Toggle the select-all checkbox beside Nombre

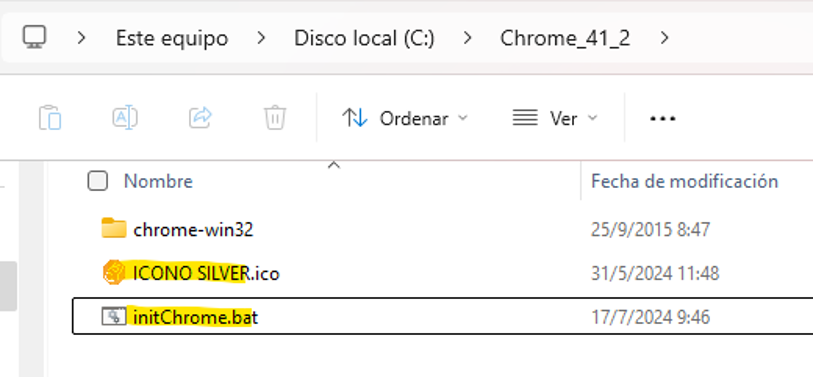pyautogui.click(x=97, y=181)
